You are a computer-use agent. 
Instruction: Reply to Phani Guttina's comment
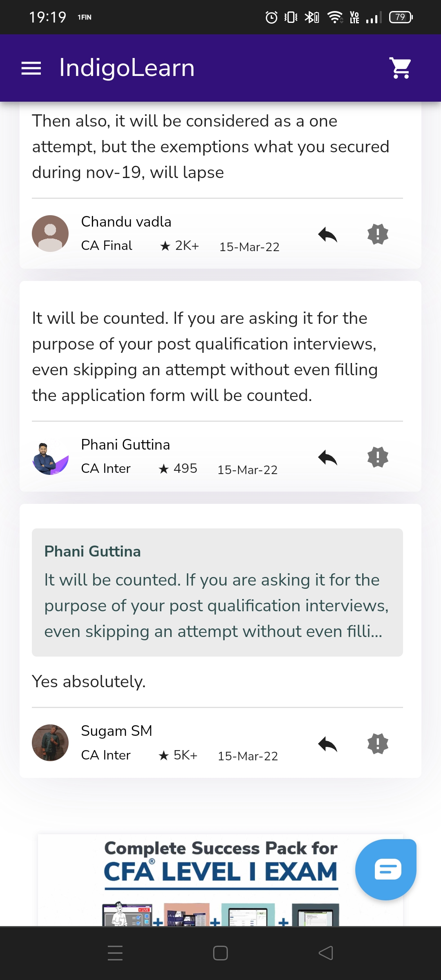point(327,457)
